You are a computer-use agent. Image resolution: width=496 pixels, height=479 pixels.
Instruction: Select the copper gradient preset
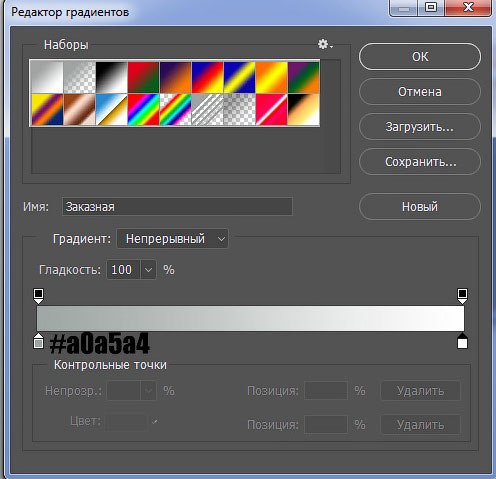[x=79, y=109]
